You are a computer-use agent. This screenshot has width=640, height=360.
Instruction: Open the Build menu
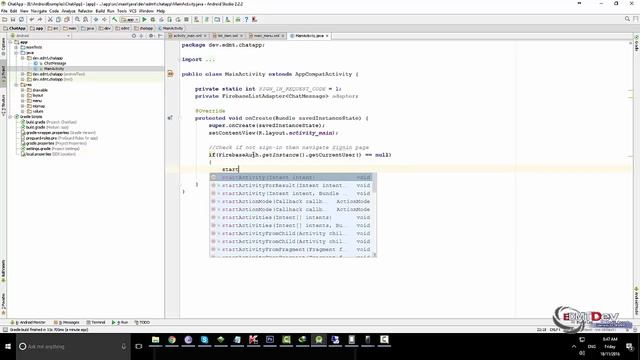100,11
